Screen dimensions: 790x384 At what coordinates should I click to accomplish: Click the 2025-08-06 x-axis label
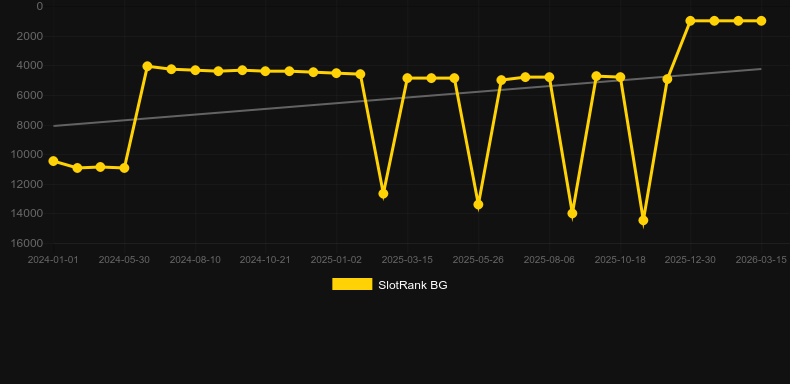pyautogui.click(x=549, y=260)
